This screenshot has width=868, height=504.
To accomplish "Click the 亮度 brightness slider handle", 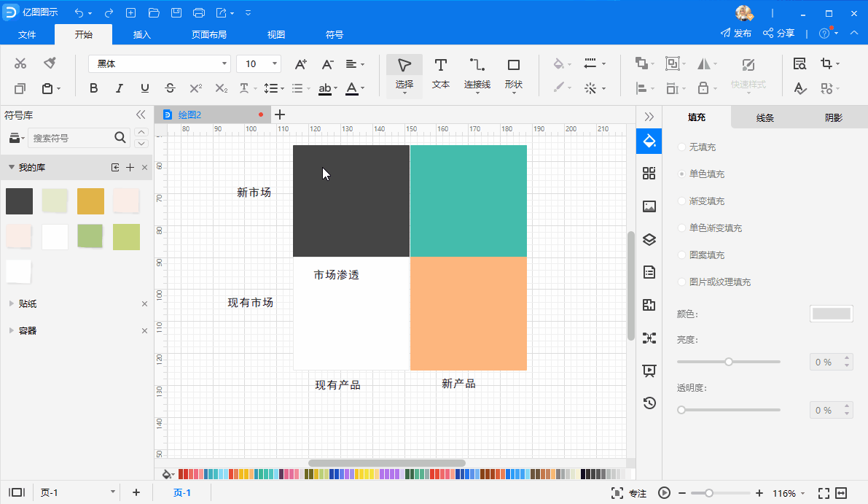I will point(729,362).
